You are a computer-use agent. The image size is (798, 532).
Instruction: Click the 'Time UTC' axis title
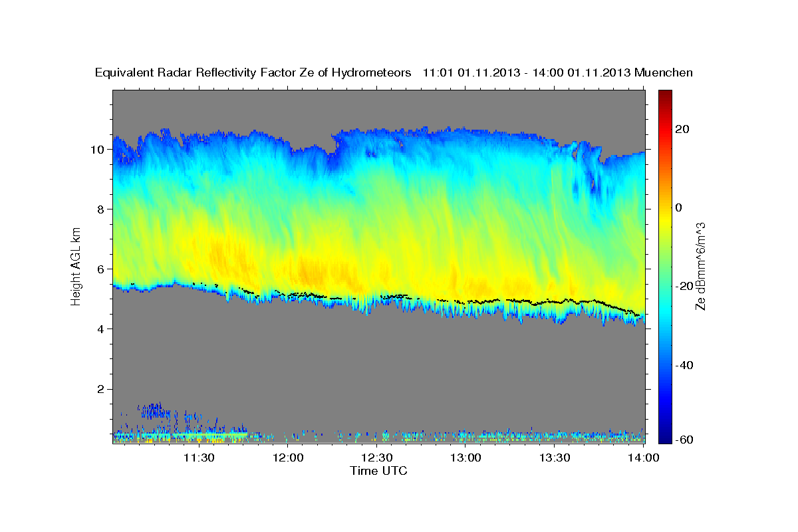(378, 471)
